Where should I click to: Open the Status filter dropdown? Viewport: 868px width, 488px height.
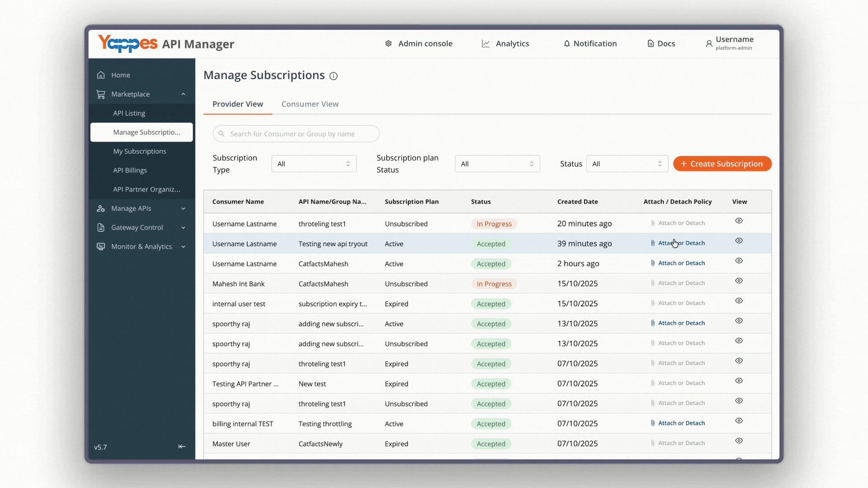(x=627, y=164)
